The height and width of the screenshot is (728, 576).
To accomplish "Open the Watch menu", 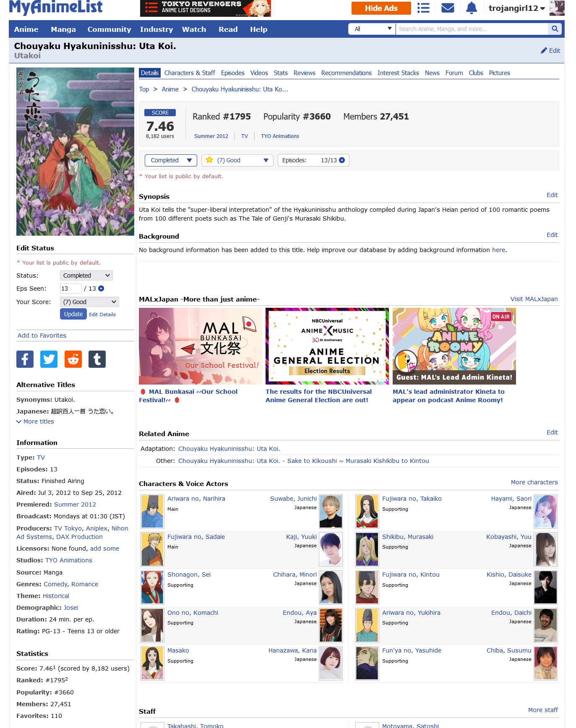I will click(x=194, y=29).
